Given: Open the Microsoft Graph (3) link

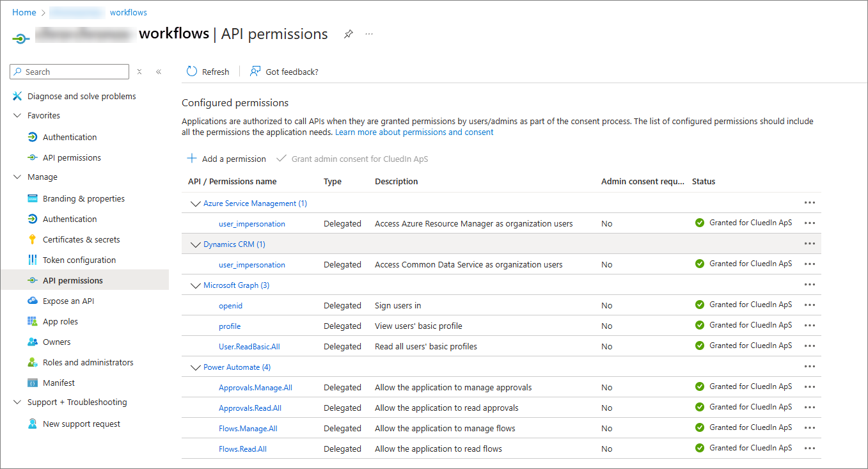Looking at the screenshot, I should tap(236, 285).
